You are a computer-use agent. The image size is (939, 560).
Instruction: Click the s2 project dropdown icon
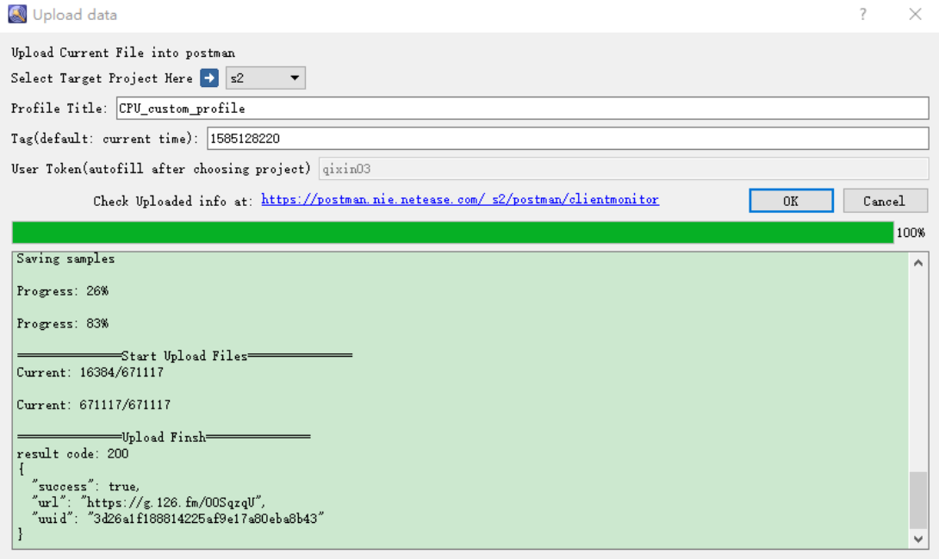click(294, 78)
